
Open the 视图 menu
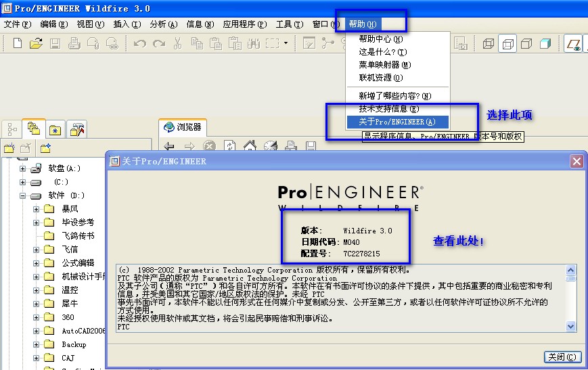coord(91,24)
